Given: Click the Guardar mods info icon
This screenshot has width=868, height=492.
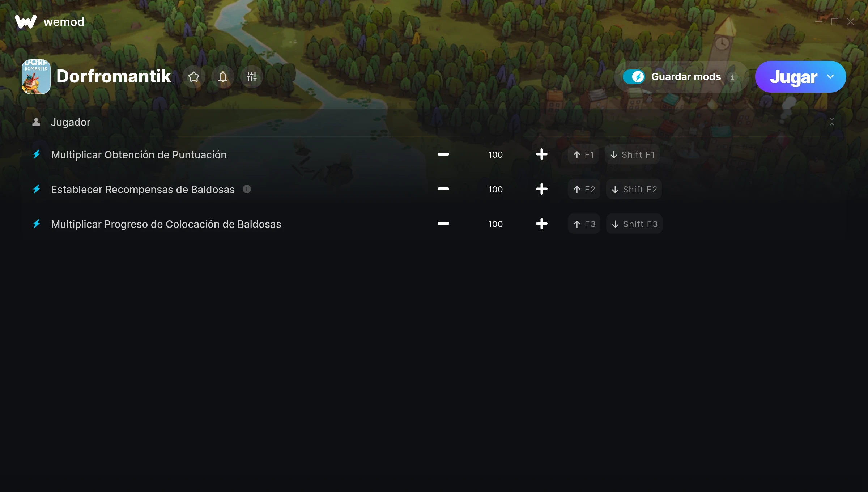Looking at the screenshot, I should coord(732,77).
